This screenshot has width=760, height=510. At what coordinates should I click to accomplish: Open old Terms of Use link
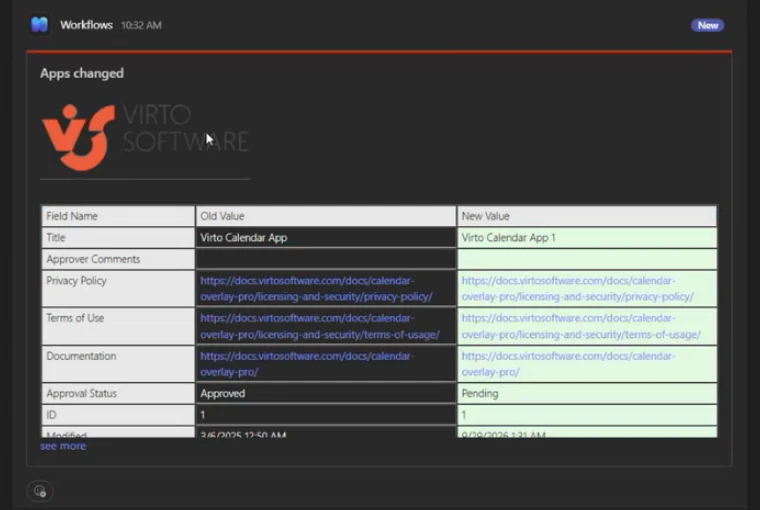(x=320, y=326)
